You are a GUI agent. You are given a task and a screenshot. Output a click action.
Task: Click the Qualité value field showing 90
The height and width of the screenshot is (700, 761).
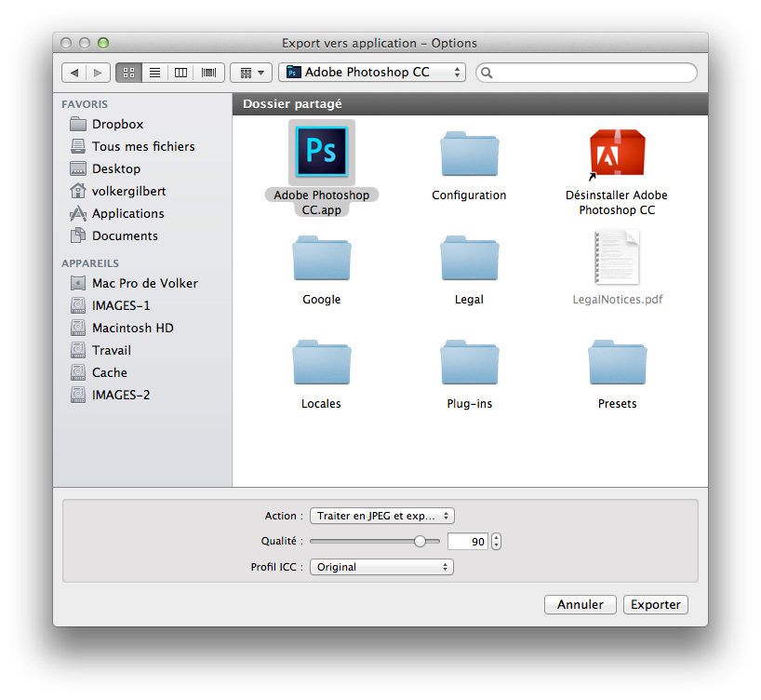click(x=468, y=541)
